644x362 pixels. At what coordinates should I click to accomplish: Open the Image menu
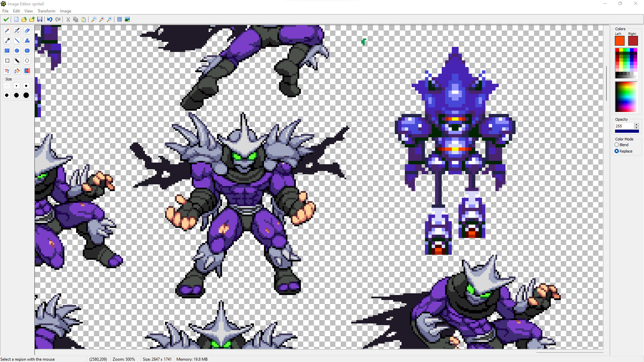(65, 11)
